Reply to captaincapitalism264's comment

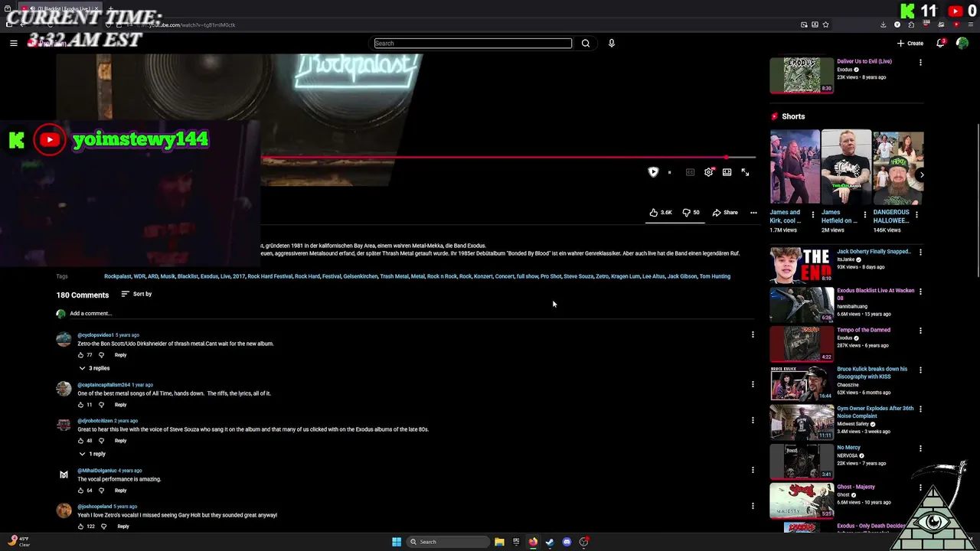click(x=120, y=405)
